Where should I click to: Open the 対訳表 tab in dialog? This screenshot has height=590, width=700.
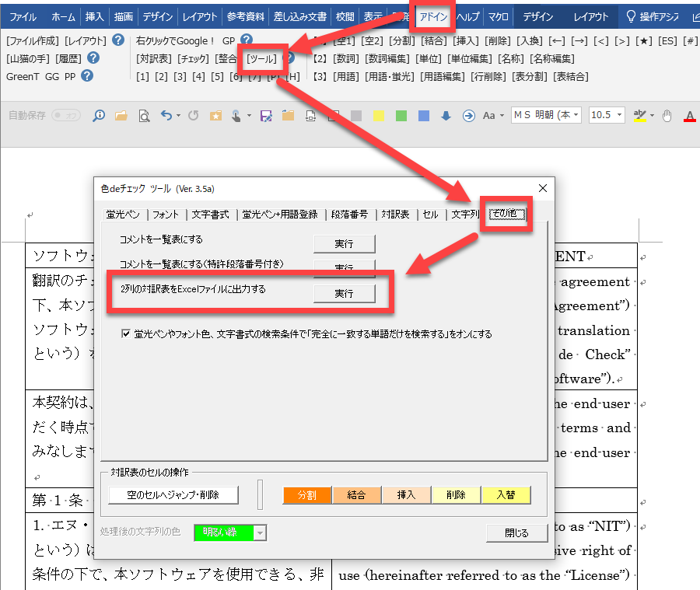coord(395,215)
